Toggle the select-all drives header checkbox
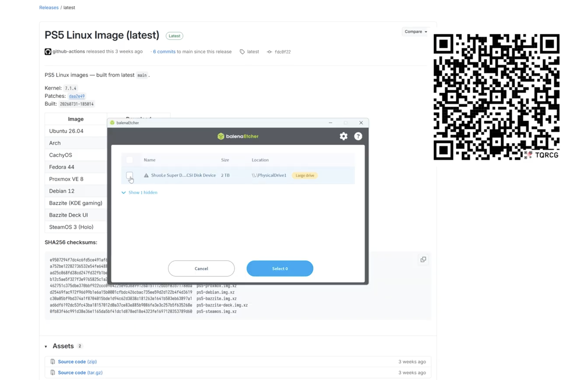The image size is (588, 380). [130, 160]
